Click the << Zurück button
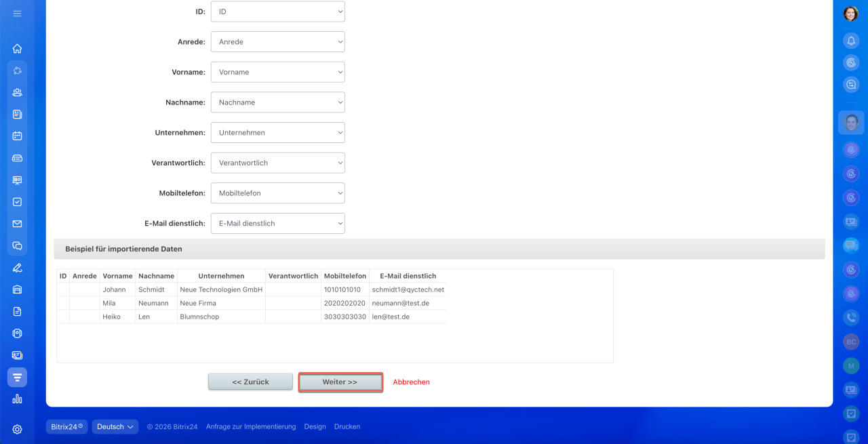The image size is (868, 444). [250, 382]
